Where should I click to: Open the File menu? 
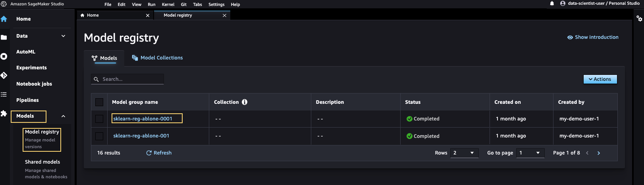tap(108, 4)
